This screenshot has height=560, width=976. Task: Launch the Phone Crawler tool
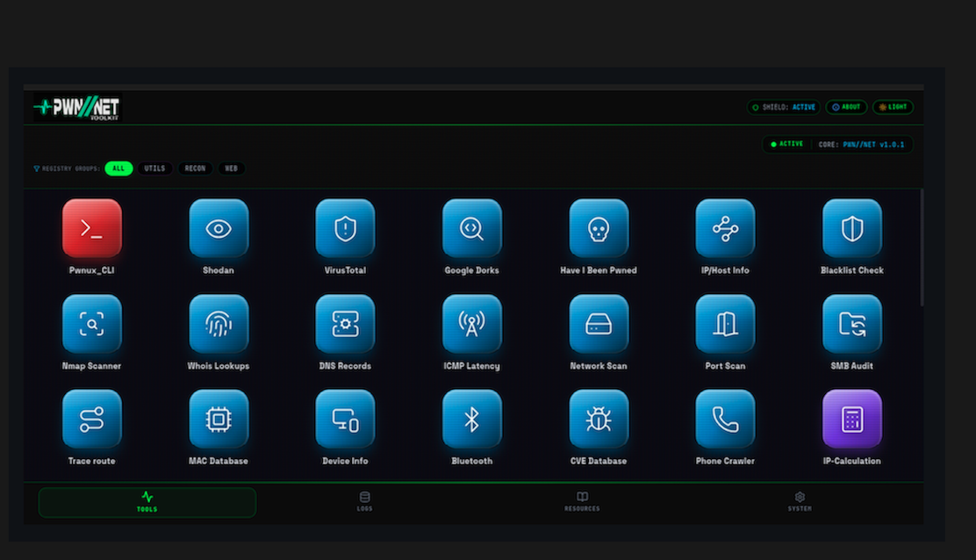click(725, 420)
